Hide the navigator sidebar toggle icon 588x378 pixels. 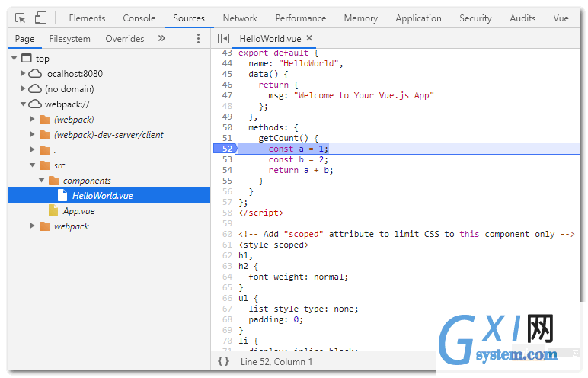coord(223,38)
